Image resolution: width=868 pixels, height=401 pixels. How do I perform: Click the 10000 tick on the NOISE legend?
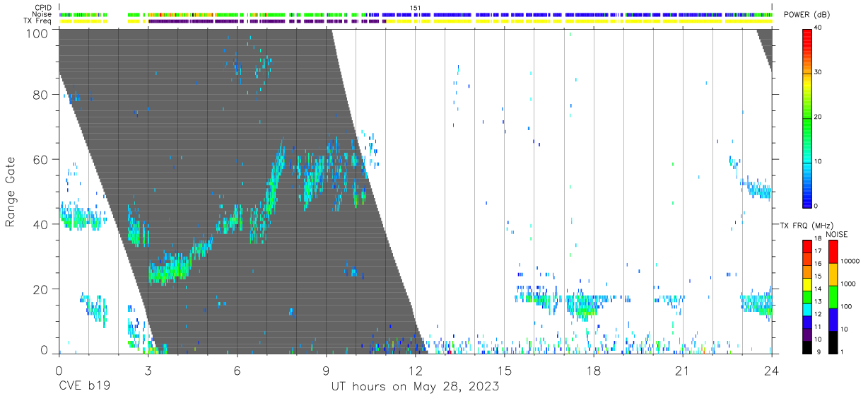(x=850, y=261)
